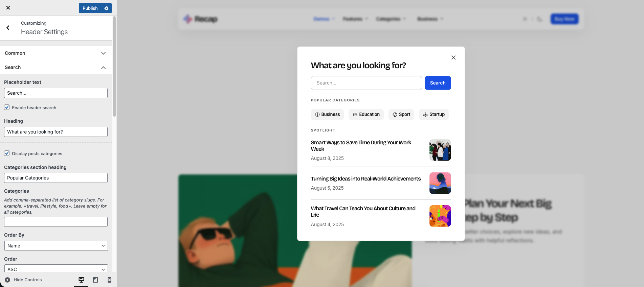Select the Business category chip
Viewport: 644px width, 287px height.
pos(327,115)
